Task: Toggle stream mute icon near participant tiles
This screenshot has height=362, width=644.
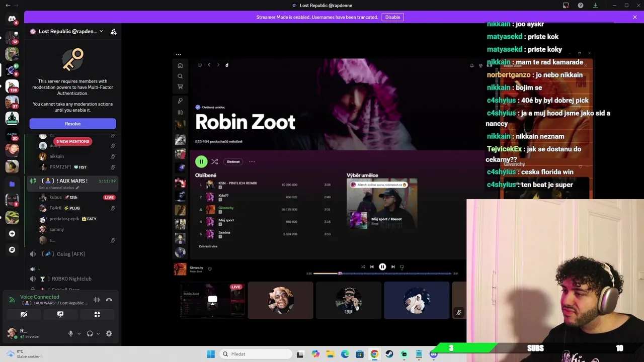Action: [458, 312]
